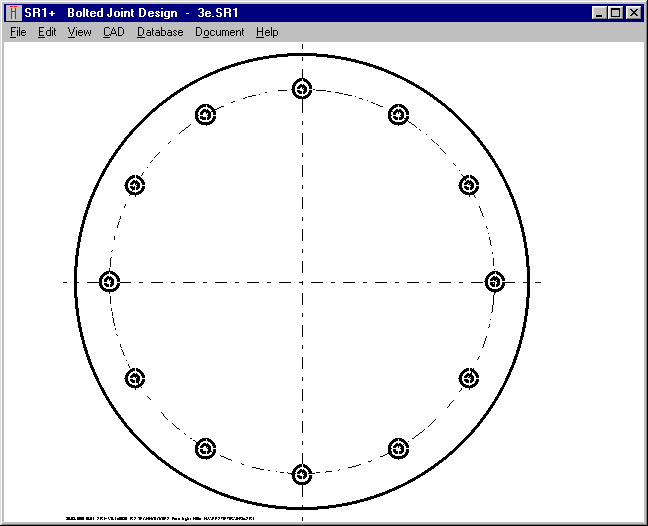Open the Database menu
The height and width of the screenshot is (526, 648).
[160, 32]
